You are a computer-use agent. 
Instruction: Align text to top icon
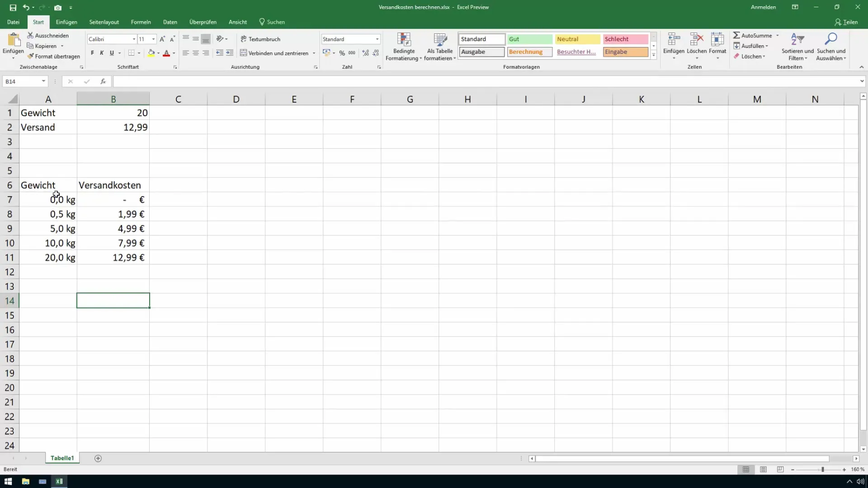[186, 39]
